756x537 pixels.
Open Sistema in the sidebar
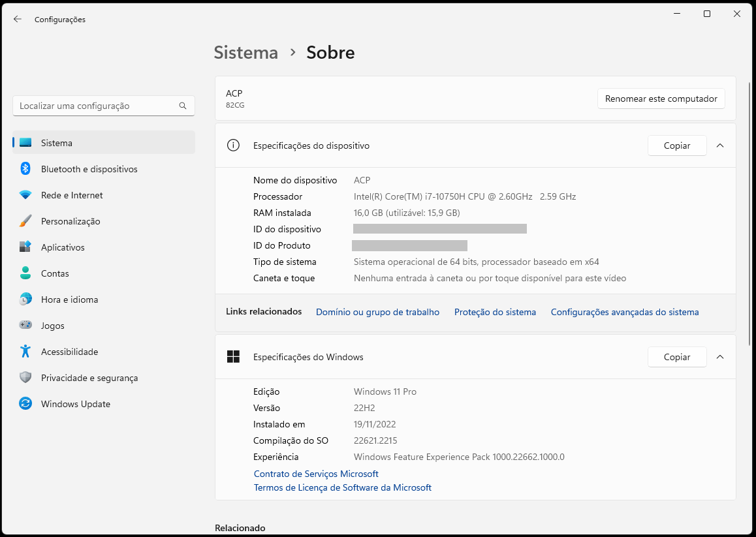click(x=104, y=143)
